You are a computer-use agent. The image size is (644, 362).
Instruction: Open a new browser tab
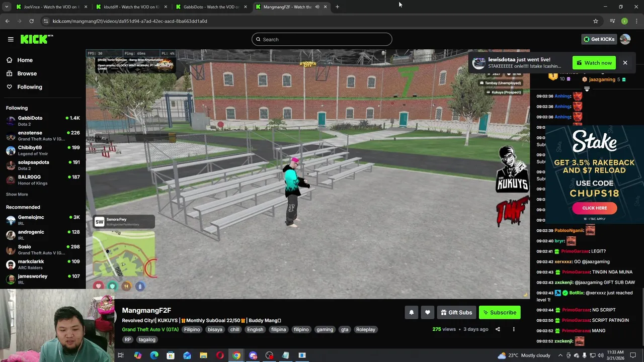337,7
